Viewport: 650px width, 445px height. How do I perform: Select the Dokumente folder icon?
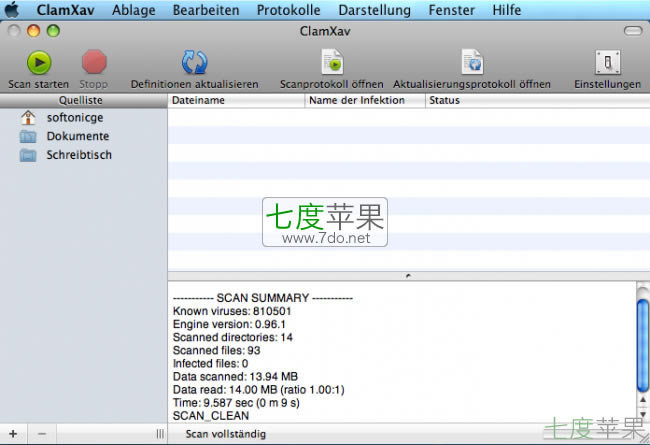28,136
